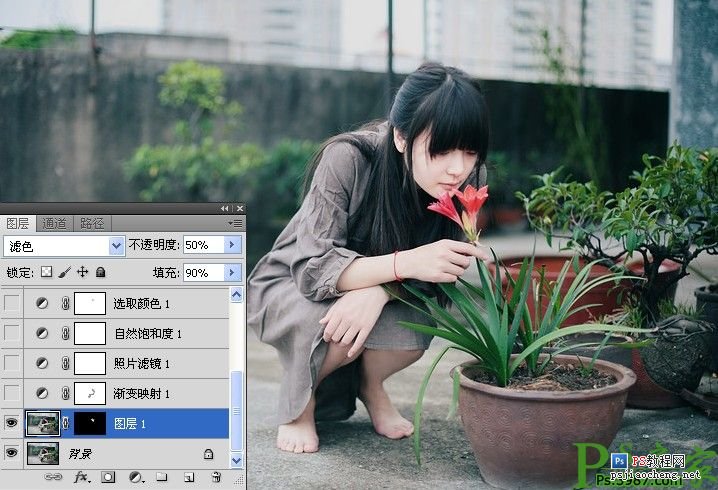Add a layer mask button
The image size is (718, 490).
[x=108, y=477]
